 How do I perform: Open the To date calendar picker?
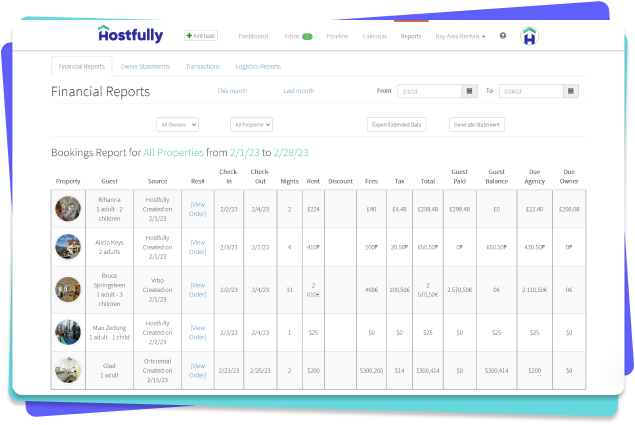click(x=570, y=91)
